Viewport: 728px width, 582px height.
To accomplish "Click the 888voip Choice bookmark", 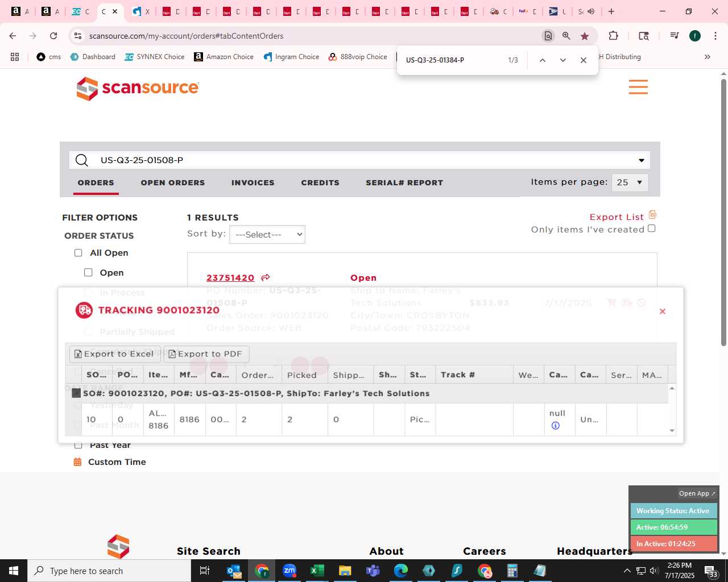I will [358, 57].
